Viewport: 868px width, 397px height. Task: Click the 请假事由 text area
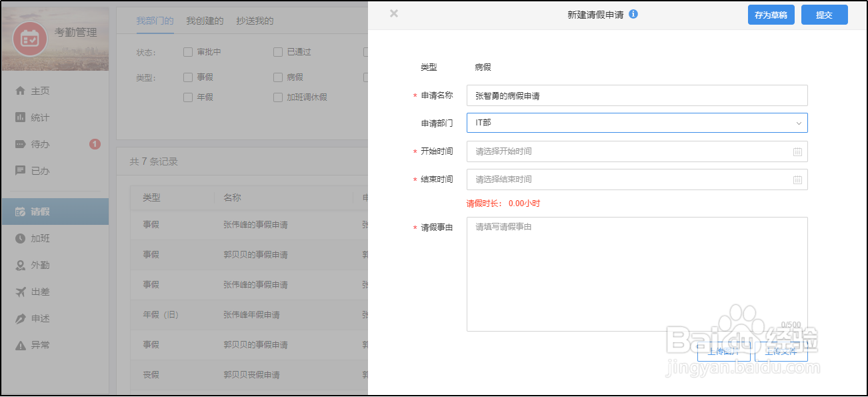click(x=637, y=274)
